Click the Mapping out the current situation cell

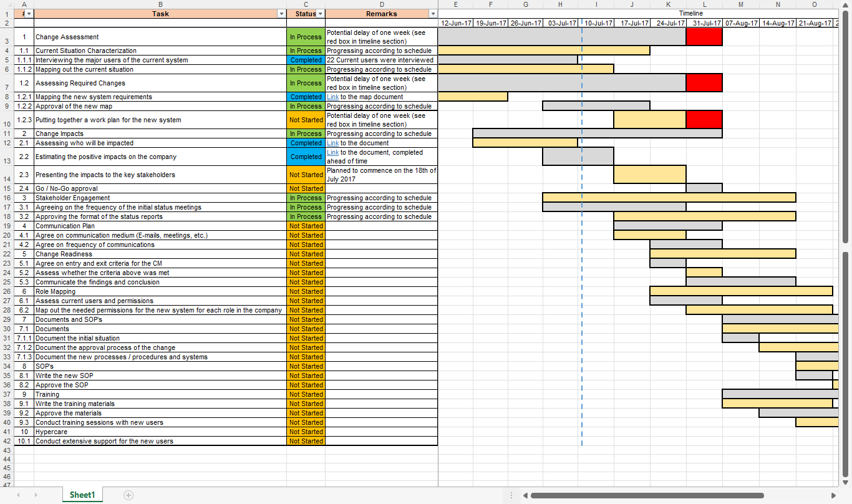click(160, 69)
